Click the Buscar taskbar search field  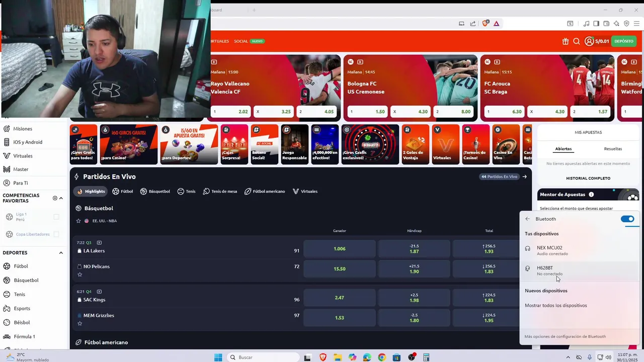point(263,357)
